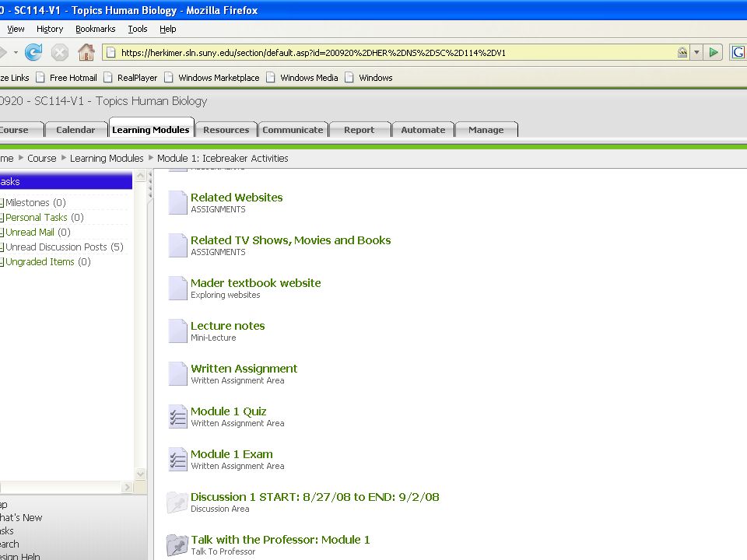The height and width of the screenshot is (560, 747).
Task: Click the green Go arrow next to address bar
Action: point(714,52)
